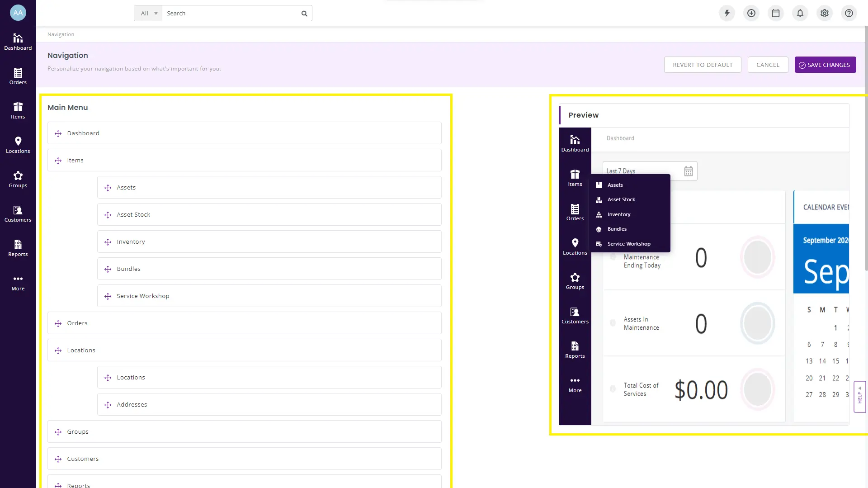Open the All search filter dropdown
Screen dimensions: 868x488
tap(148, 14)
